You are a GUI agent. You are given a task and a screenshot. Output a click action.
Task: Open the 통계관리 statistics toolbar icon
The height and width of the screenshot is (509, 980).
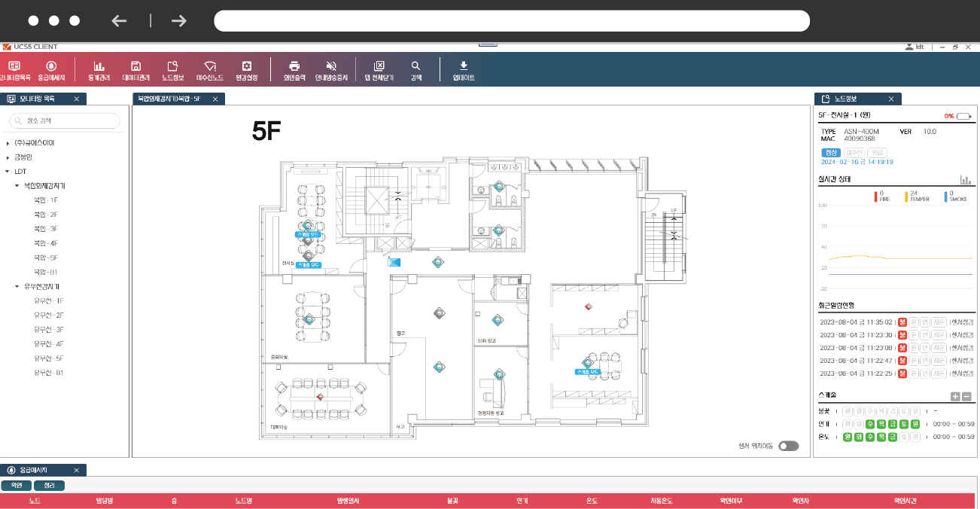[99, 71]
